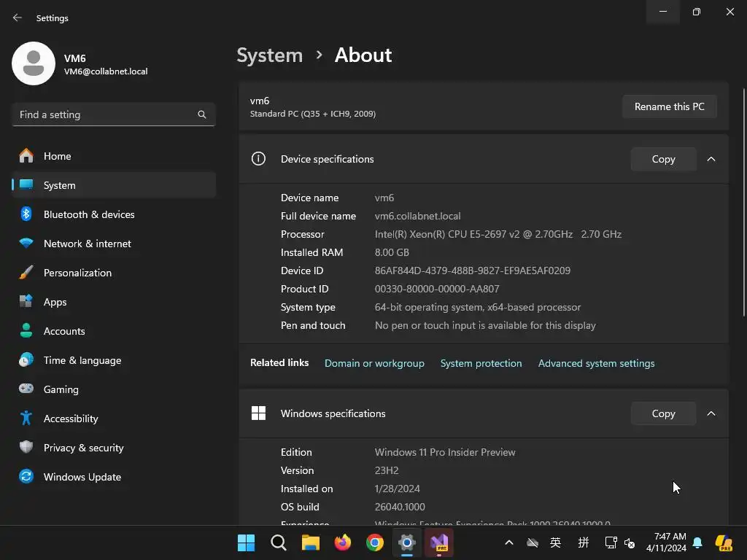Viewport: 747px width, 560px height.
Task: Click Rename this PC button
Action: pyautogui.click(x=670, y=106)
